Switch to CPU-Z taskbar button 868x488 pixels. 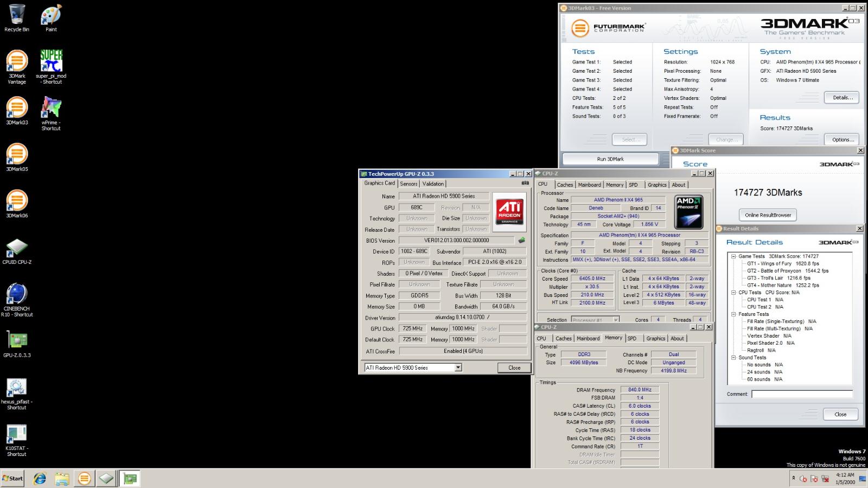pyautogui.click(x=106, y=478)
